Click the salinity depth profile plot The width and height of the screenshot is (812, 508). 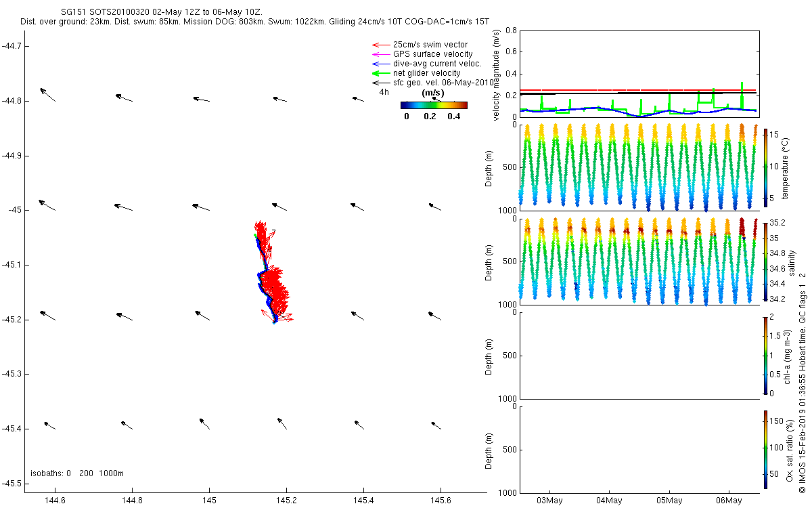638,261
